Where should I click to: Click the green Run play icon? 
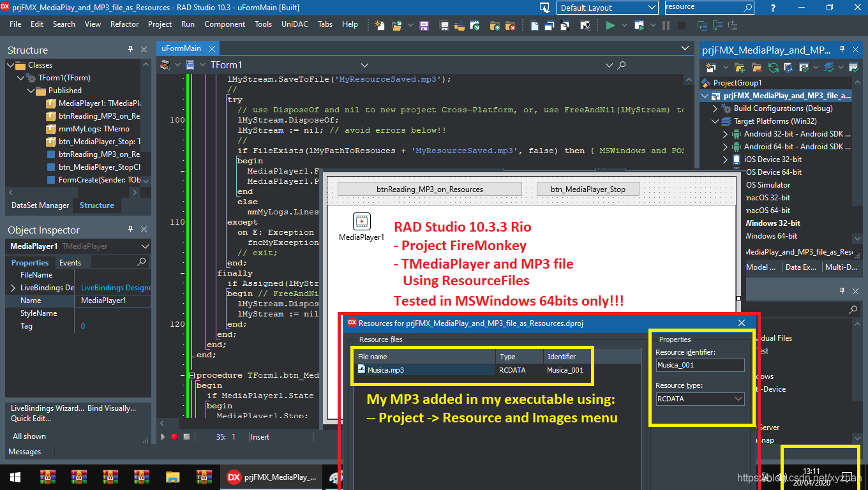(x=611, y=26)
